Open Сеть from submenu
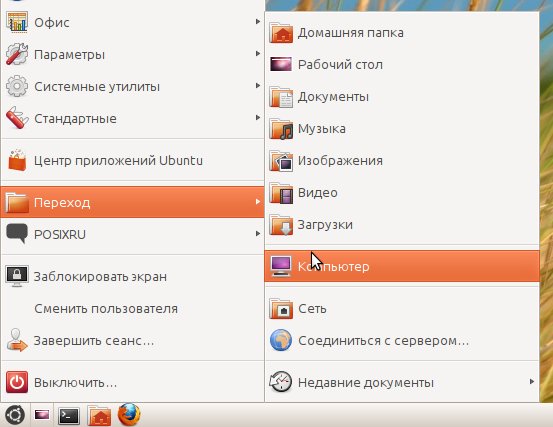Viewport: 553px width, 427px height. (x=402, y=309)
